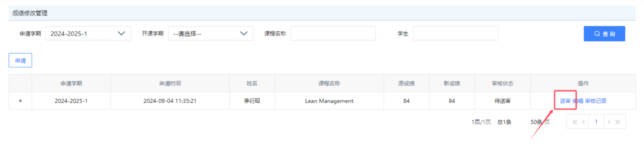Expand the 开课学期 --请选择-- dropdown
The width and height of the screenshot is (644, 164).
[x=210, y=34]
